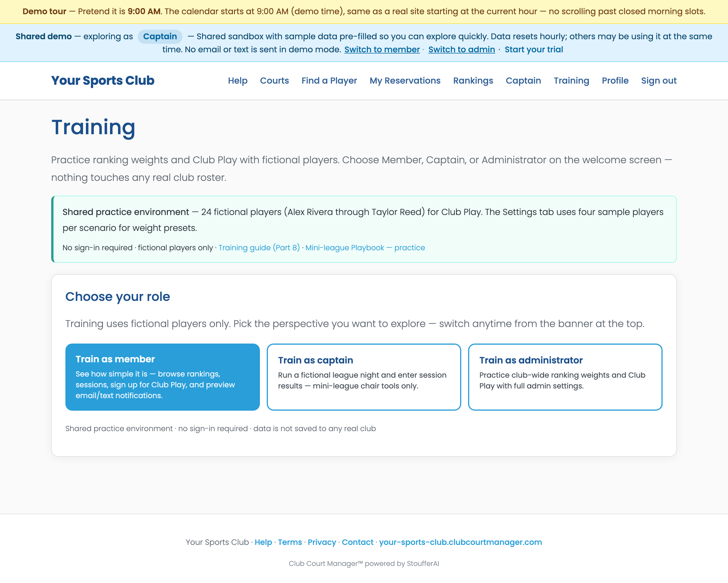This screenshot has width=728, height=583.
Task: Click 'No sign-in required · fictional players only' text
Action: click(x=137, y=248)
